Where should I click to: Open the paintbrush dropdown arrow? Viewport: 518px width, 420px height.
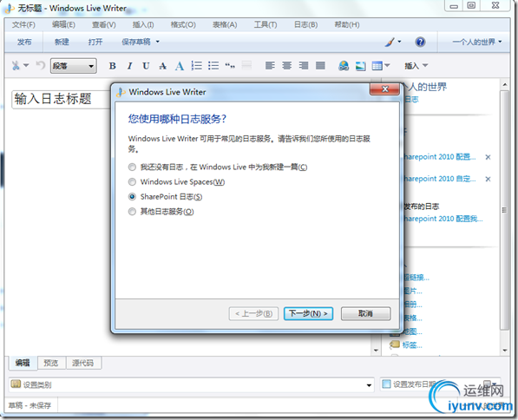pos(399,42)
